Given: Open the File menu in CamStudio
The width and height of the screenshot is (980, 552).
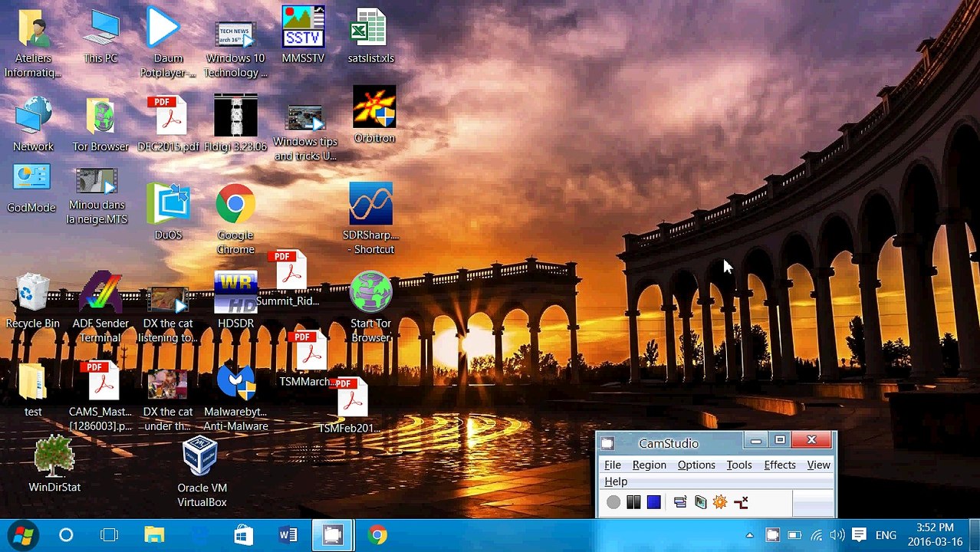Looking at the screenshot, I should coord(613,465).
